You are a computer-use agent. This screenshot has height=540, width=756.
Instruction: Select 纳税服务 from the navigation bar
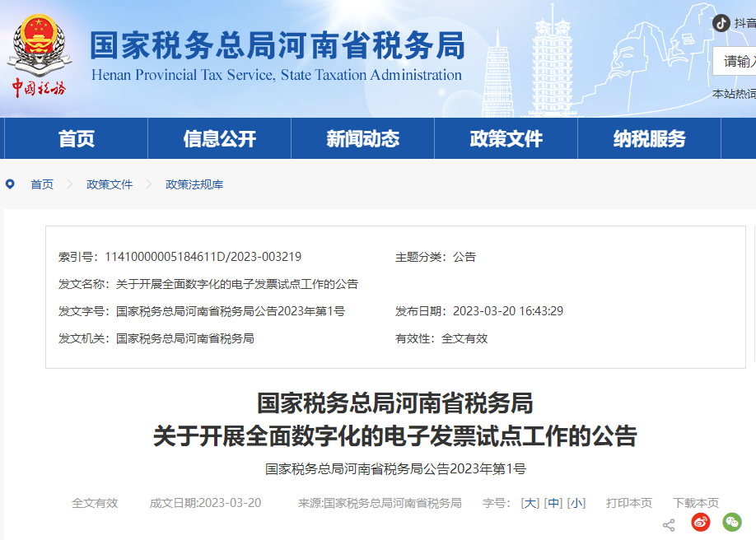(x=648, y=139)
